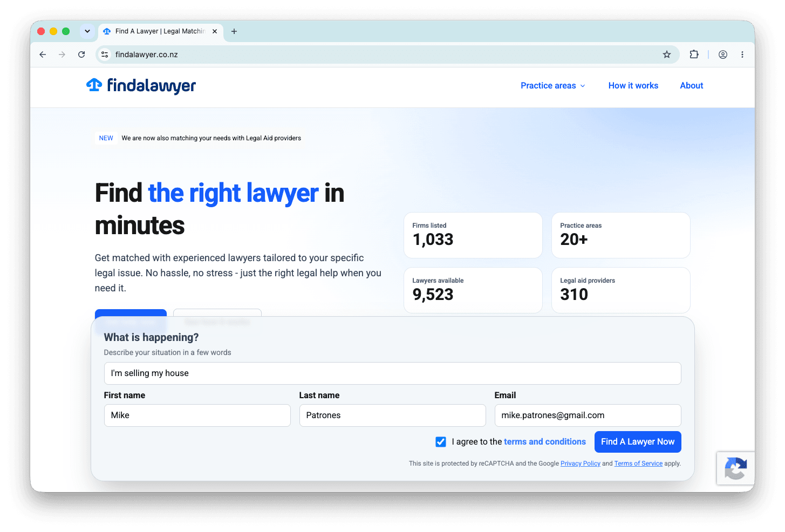Open the Google Privacy Policy link

point(581,463)
